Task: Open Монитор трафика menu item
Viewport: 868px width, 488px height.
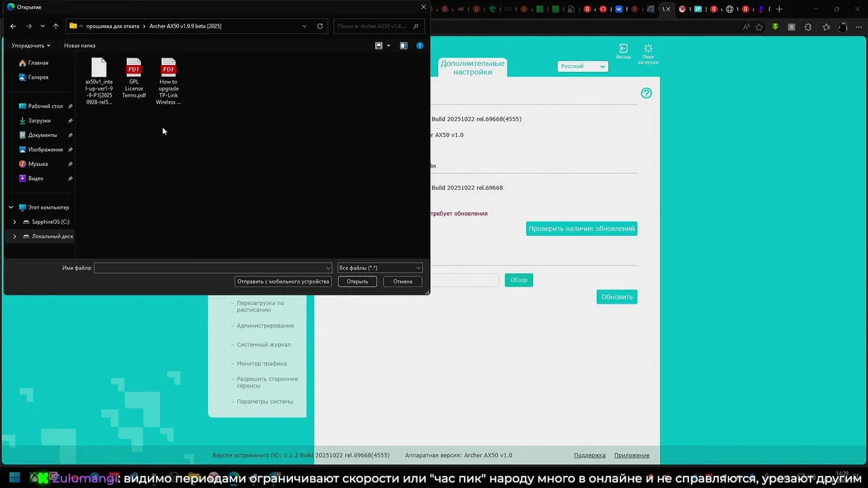Action: tap(262, 363)
